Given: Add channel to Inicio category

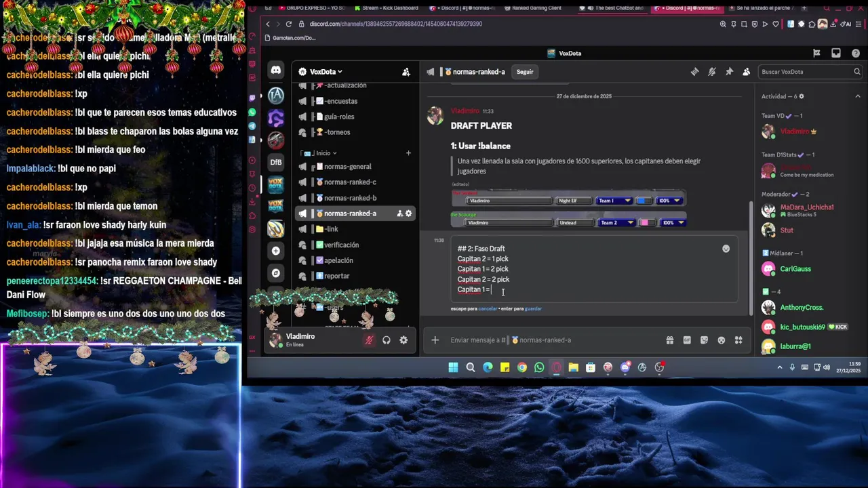Looking at the screenshot, I should (408, 153).
